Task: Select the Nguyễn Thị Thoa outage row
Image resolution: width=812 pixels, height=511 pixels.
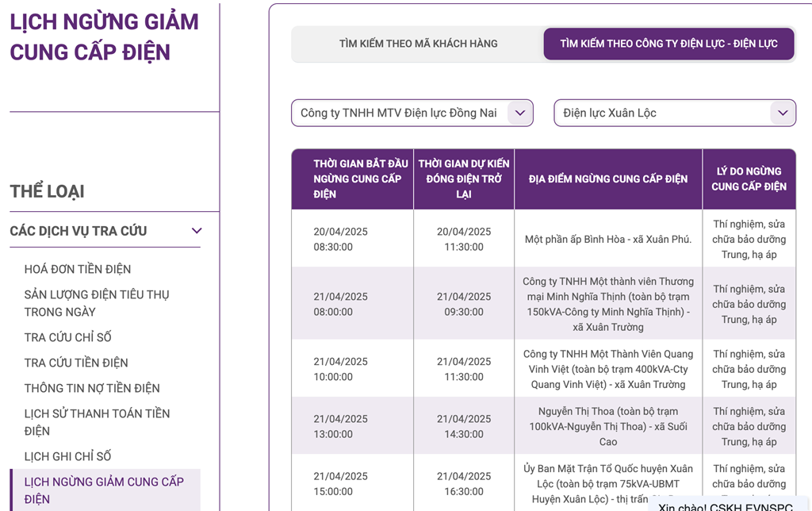Action: pos(608,426)
